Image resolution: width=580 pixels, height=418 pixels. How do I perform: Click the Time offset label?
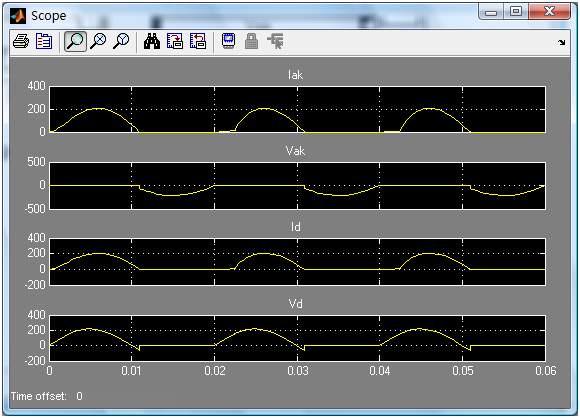38,396
